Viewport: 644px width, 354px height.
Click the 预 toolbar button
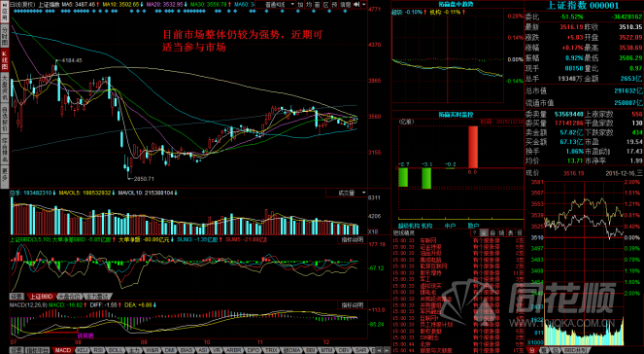pyautogui.click(x=335, y=5)
